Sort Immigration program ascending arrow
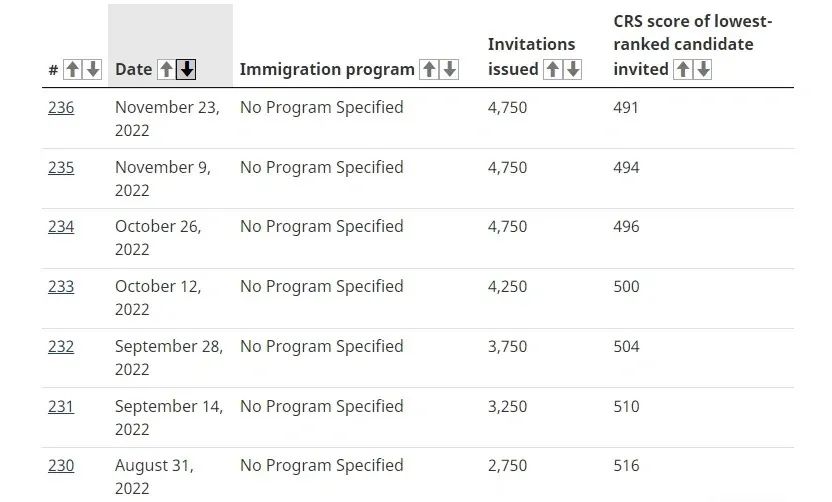This screenshot has width=832, height=502. point(429,69)
